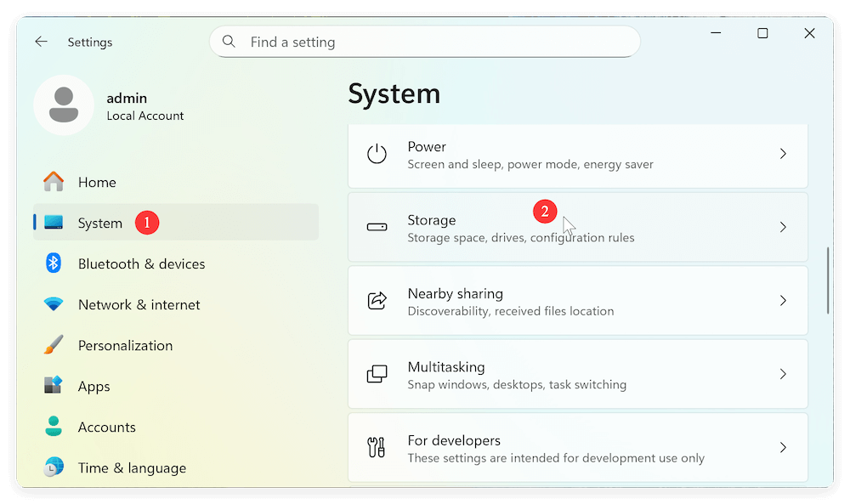The height and width of the screenshot is (504, 850).
Task: Click the Storage drive icon
Action: point(377,227)
